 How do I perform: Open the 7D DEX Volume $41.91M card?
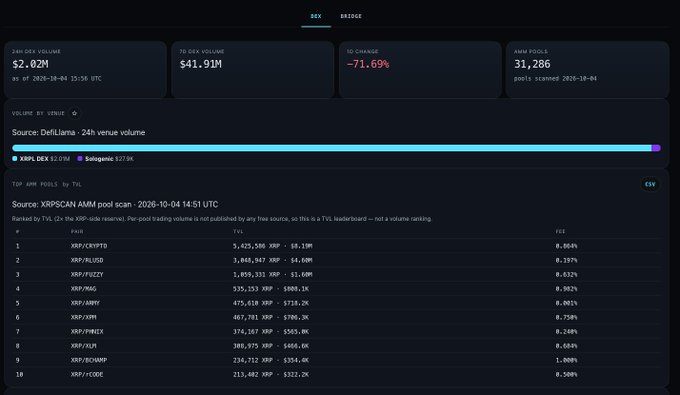tap(252, 69)
